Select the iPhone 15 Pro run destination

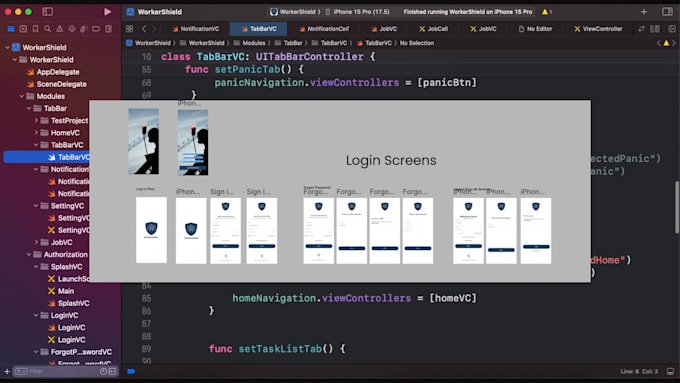coord(357,12)
